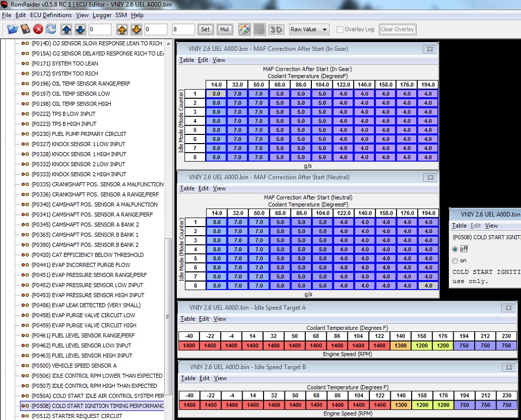The width and height of the screenshot is (521, 420).
Task: Open the ECU Definitions menu
Action: coord(51,15)
